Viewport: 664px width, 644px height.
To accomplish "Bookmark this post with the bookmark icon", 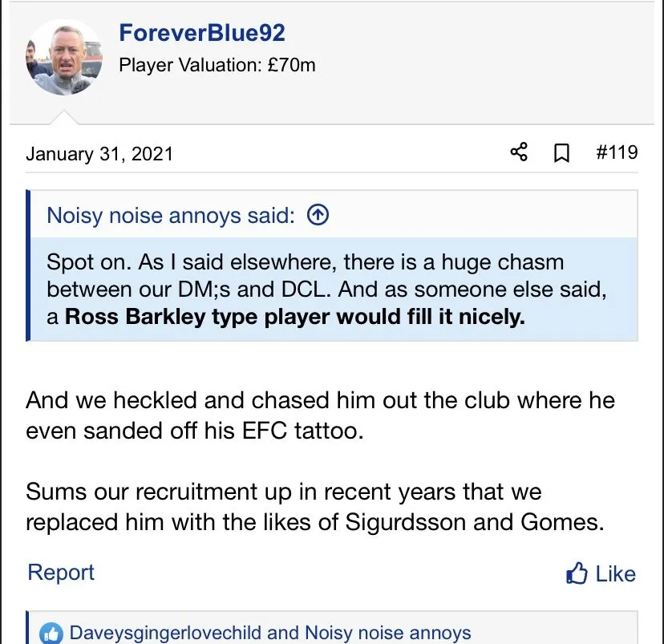I will [x=562, y=152].
